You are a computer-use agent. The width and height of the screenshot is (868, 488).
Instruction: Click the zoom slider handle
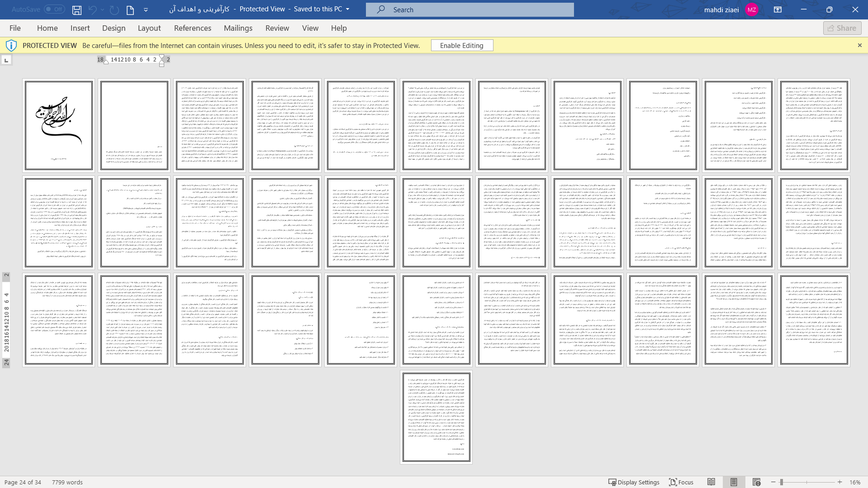click(x=782, y=482)
